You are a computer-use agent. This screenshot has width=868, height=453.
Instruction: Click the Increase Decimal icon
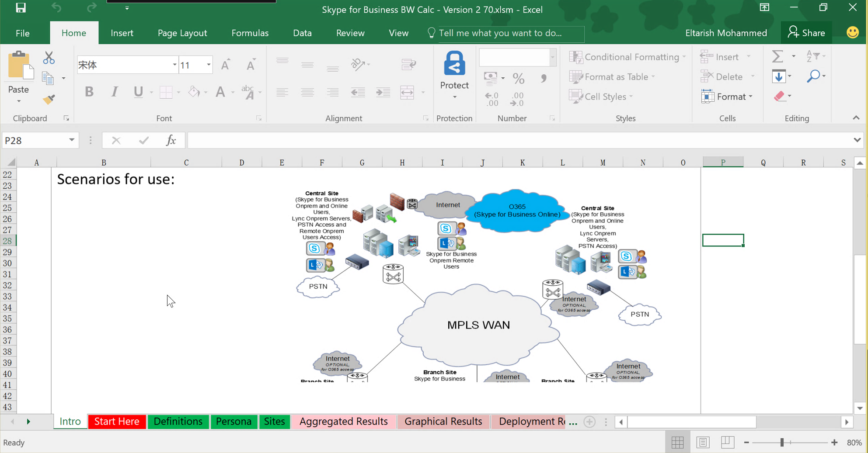point(492,99)
